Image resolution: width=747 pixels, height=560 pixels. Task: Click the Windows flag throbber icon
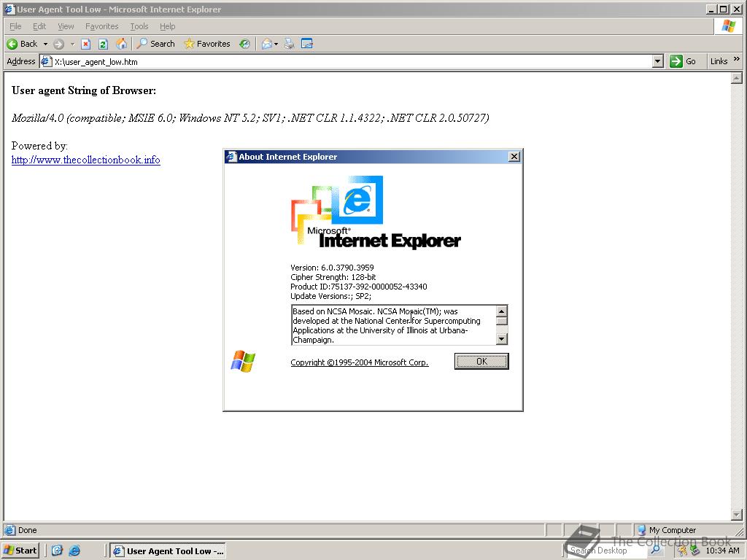click(729, 26)
